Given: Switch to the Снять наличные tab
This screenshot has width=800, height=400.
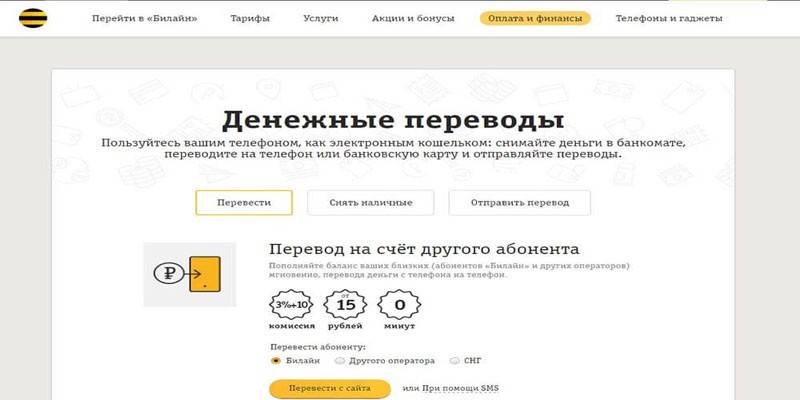Looking at the screenshot, I should pyautogui.click(x=370, y=202).
